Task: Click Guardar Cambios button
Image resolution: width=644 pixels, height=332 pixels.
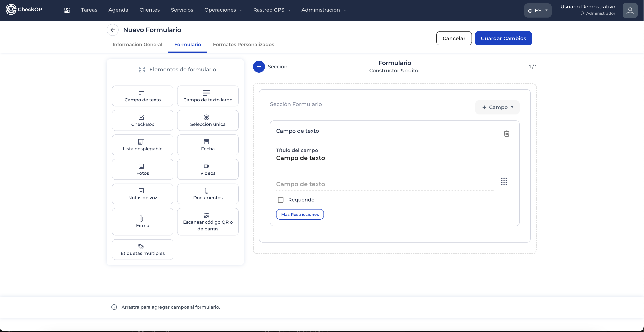Action: (x=503, y=38)
